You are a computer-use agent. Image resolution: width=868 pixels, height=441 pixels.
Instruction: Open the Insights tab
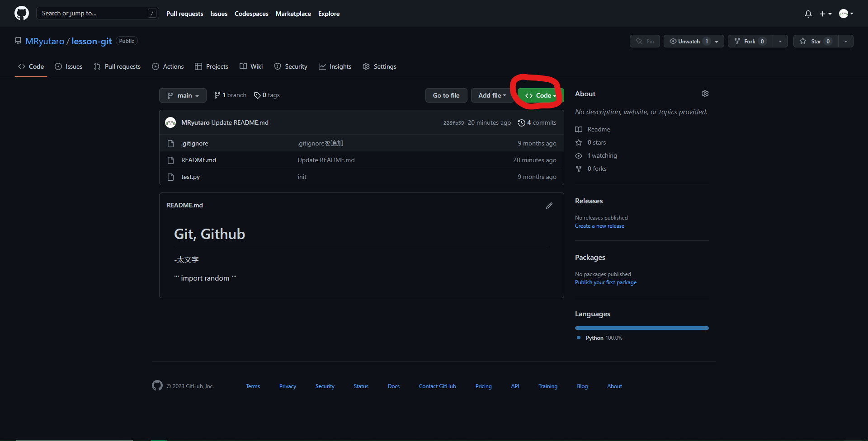[335, 66]
